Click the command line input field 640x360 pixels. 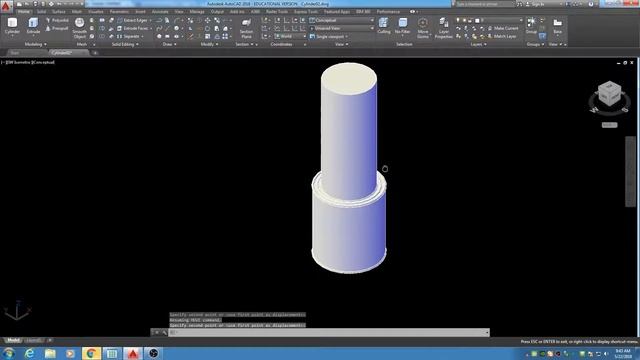point(329,332)
